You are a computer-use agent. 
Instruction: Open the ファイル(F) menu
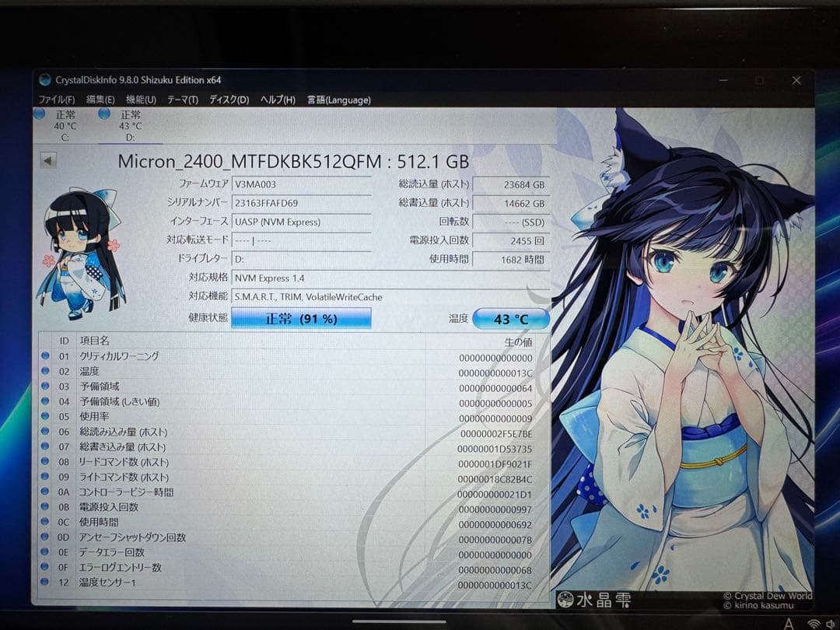coord(56,100)
